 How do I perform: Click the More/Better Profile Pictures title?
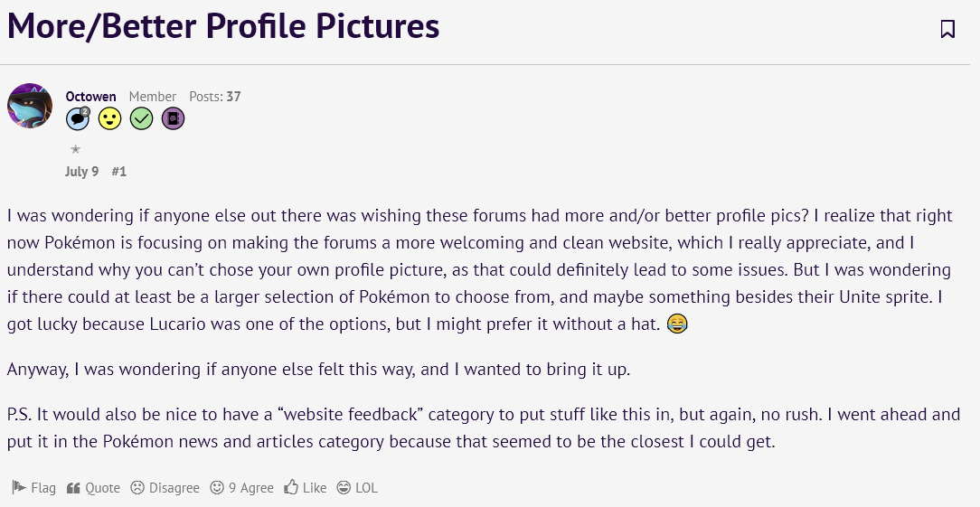(x=223, y=27)
